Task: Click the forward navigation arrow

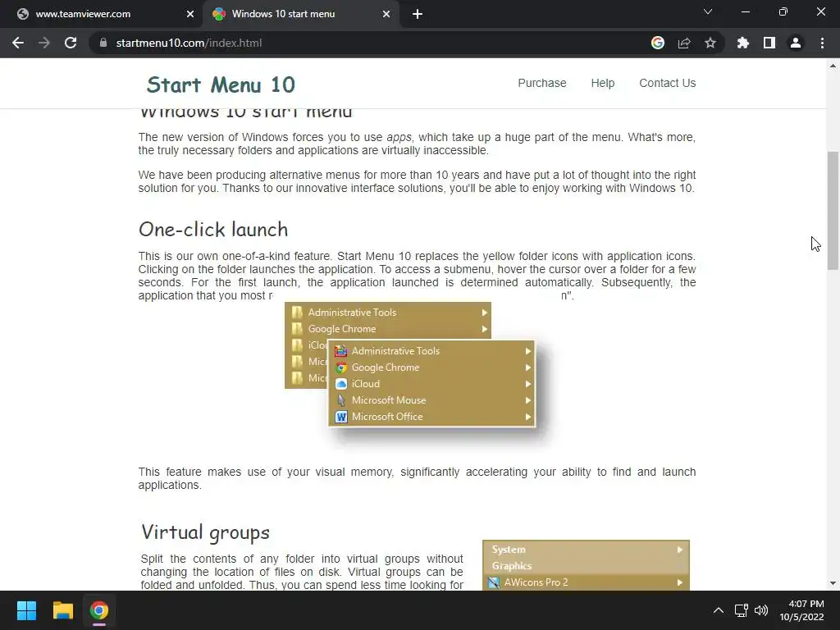Action: 44,43
